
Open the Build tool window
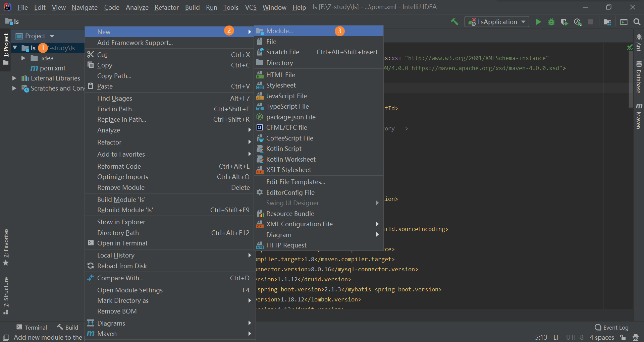coord(67,327)
